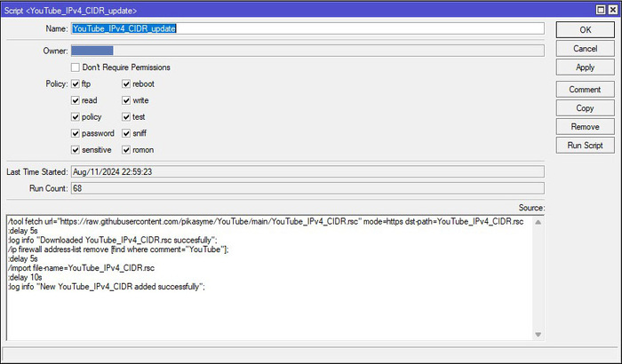Uncheck the ftp policy
This screenshot has height=364, width=622.
tap(76, 84)
